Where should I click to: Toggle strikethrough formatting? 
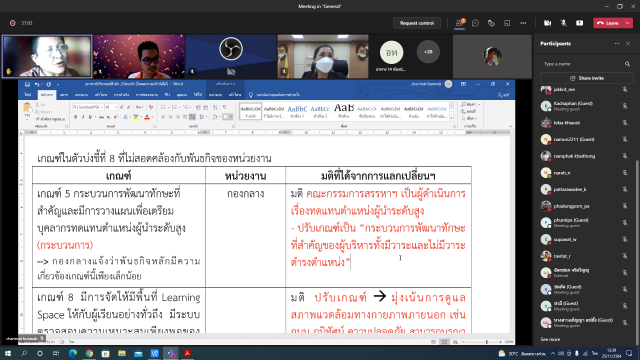101,117
